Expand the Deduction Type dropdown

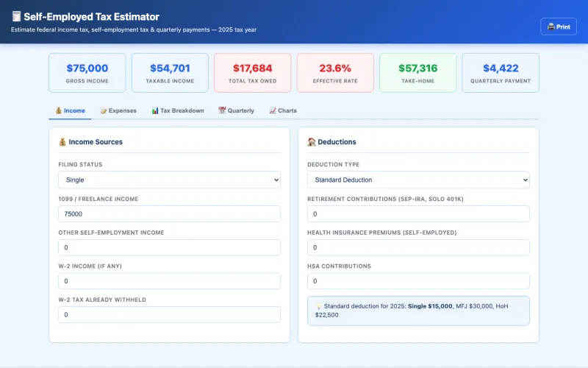pos(417,180)
